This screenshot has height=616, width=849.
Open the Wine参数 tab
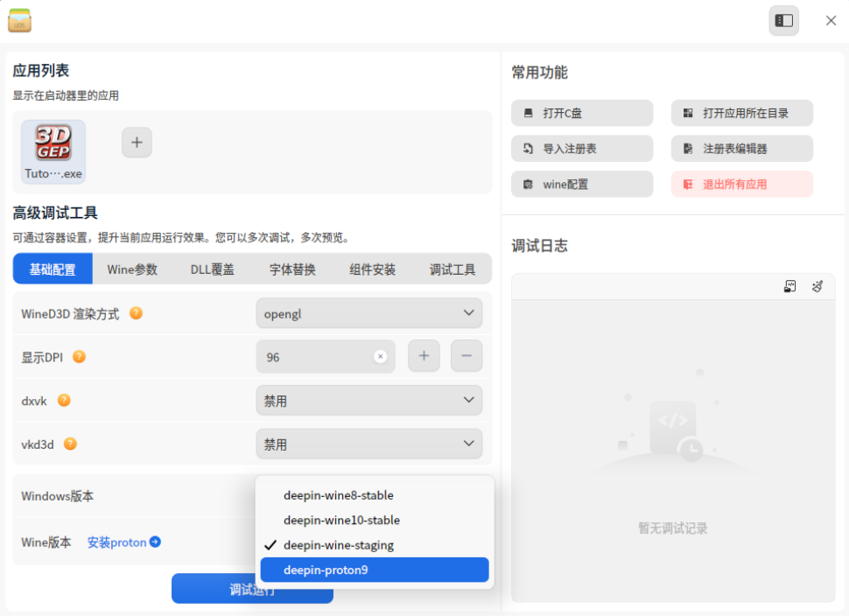click(132, 269)
